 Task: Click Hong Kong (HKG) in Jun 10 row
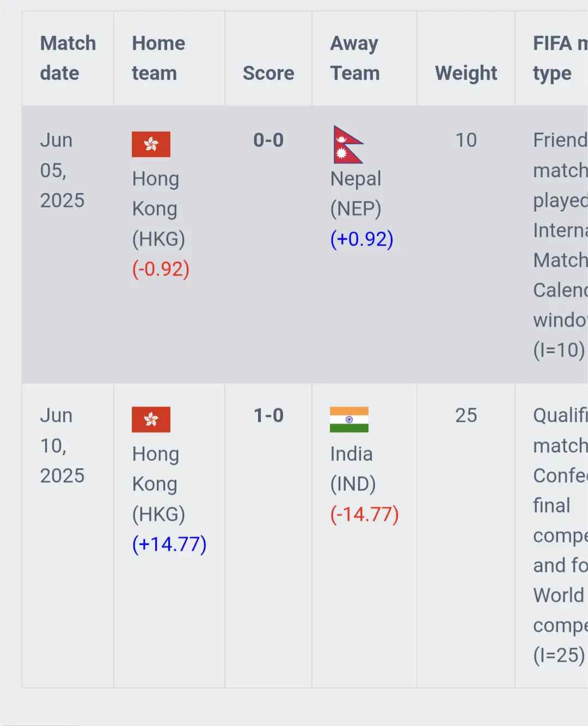[158, 484]
